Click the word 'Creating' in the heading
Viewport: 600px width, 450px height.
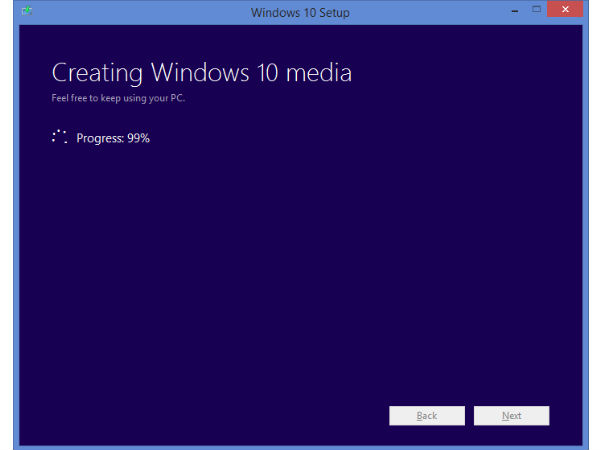[96, 73]
